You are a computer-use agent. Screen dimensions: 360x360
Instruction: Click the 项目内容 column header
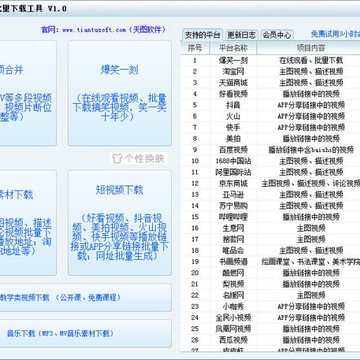(309, 48)
